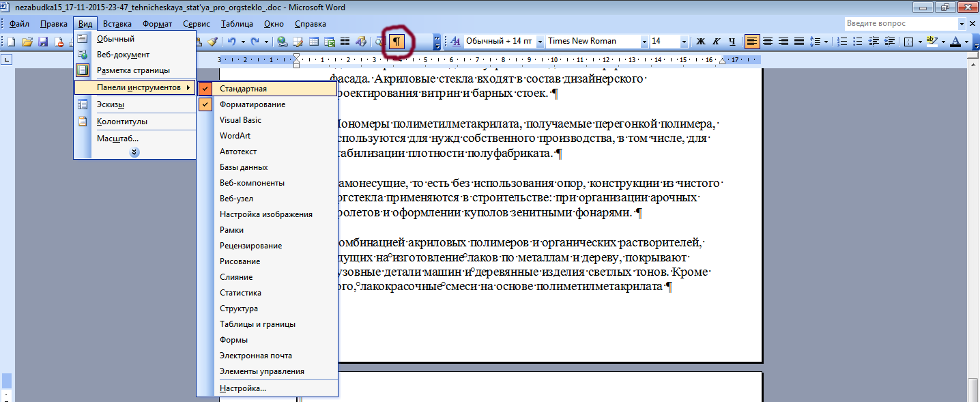Click the Open folder icon

click(x=27, y=42)
